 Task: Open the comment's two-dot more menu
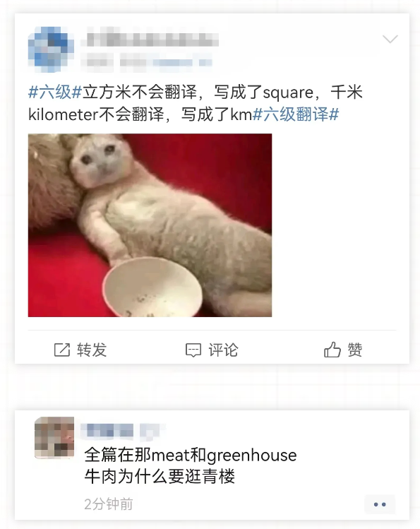pos(380,504)
